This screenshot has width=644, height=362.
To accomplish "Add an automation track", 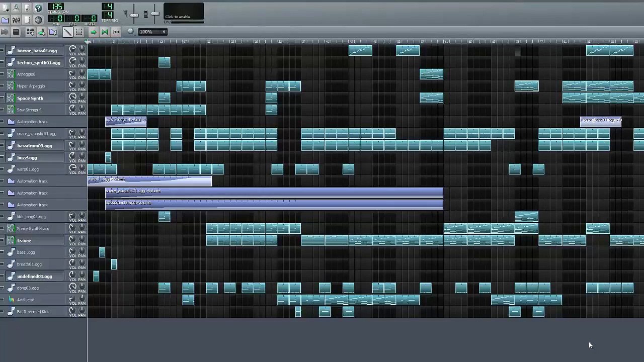I will click(x=53, y=32).
